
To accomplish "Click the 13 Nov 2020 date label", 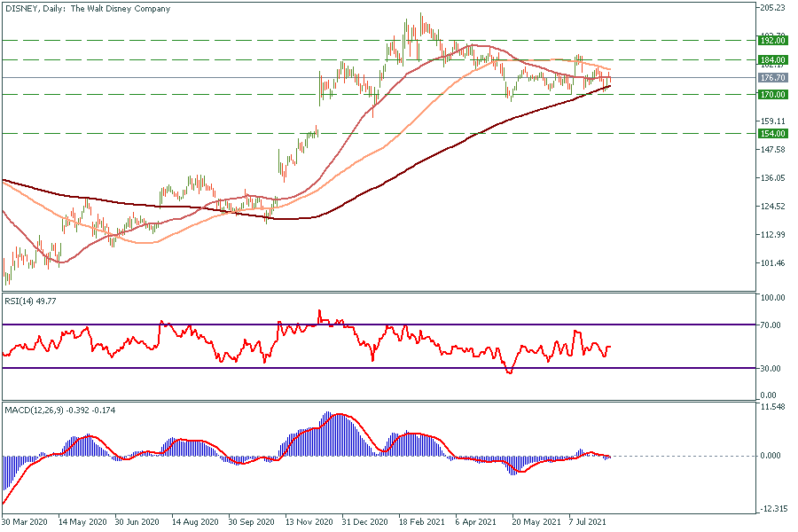I will pyautogui.click(x=307, y=522).
